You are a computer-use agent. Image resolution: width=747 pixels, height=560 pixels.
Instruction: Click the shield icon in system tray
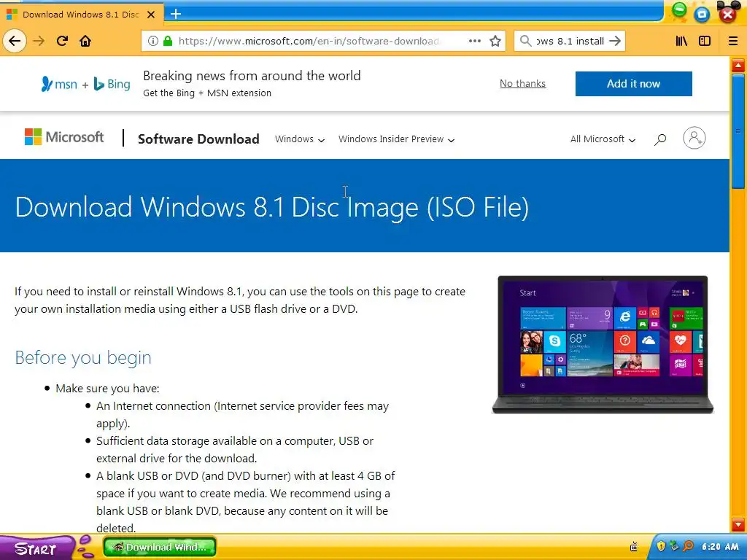(x=661, y=546)
